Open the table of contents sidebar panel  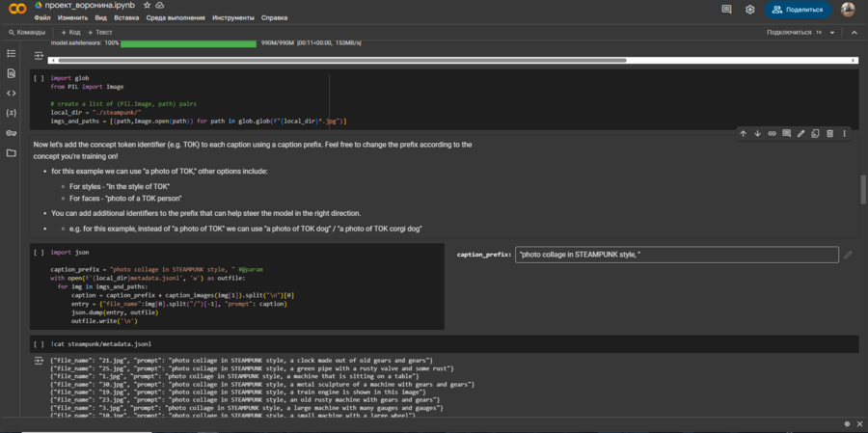(11, 53)
